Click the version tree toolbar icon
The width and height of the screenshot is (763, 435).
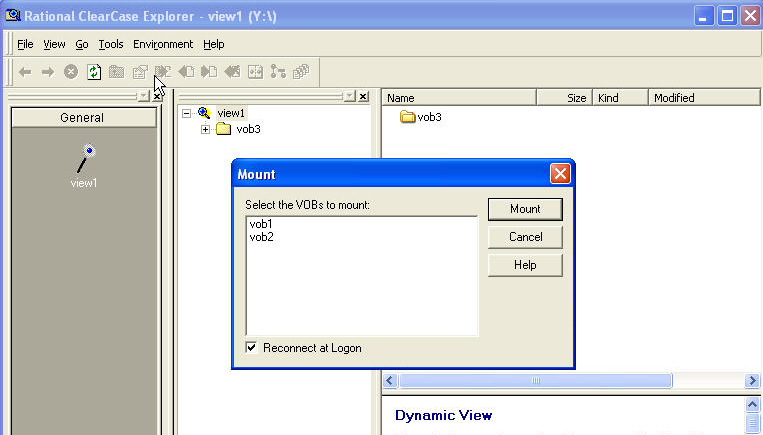pos(278,72)
